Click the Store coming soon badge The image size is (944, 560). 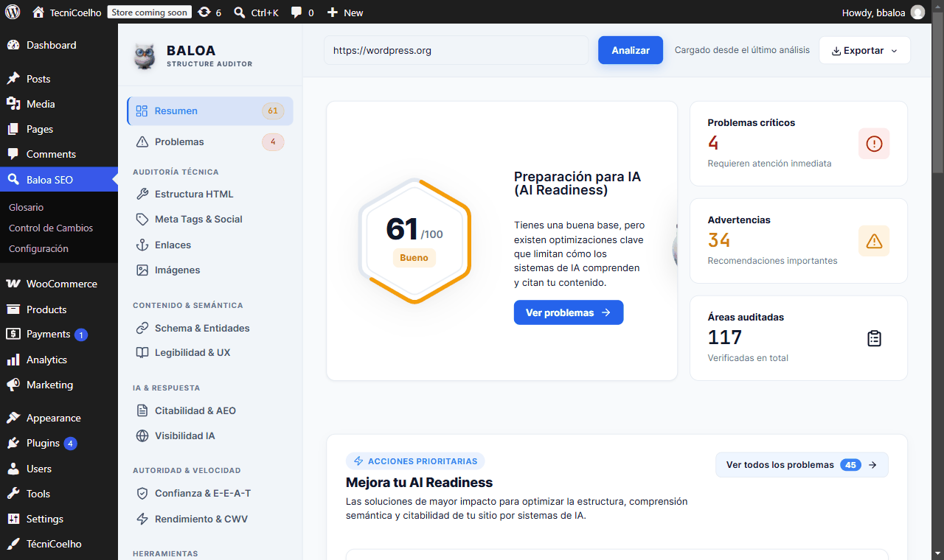point(150,12)
